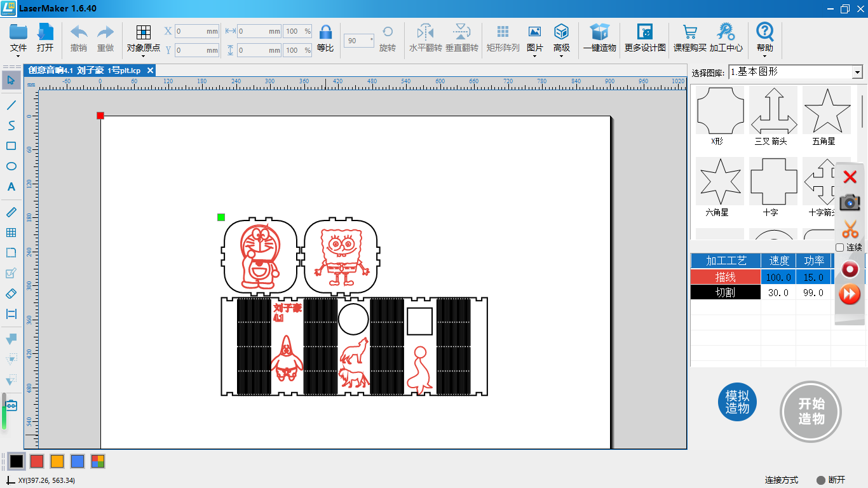Click 水平翻转 horizontal flip
The width and height of the screenshot is (868, 488).
point(425,37)
